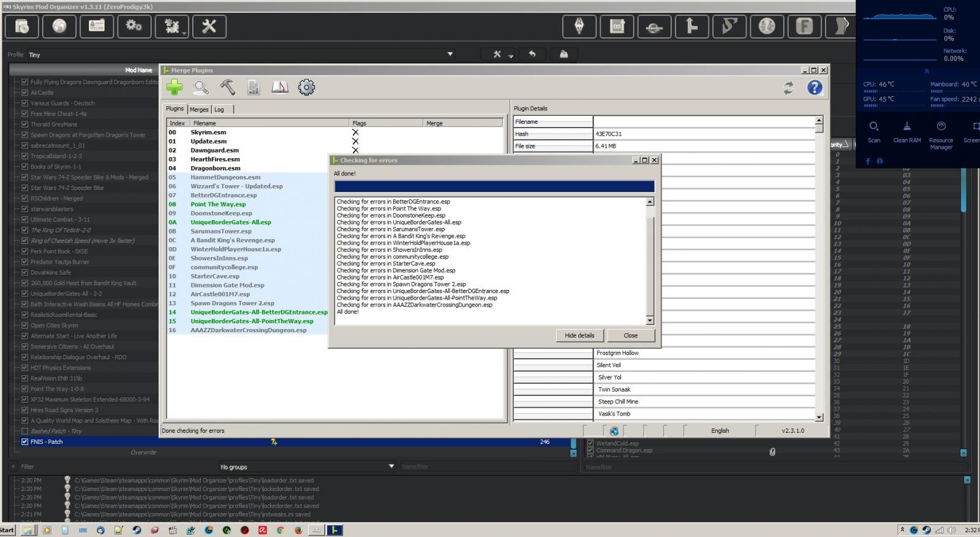Screen dimensions: 980x537
Task: Toggle the FNIS - Patch checkbox
Action: (24, 441)
